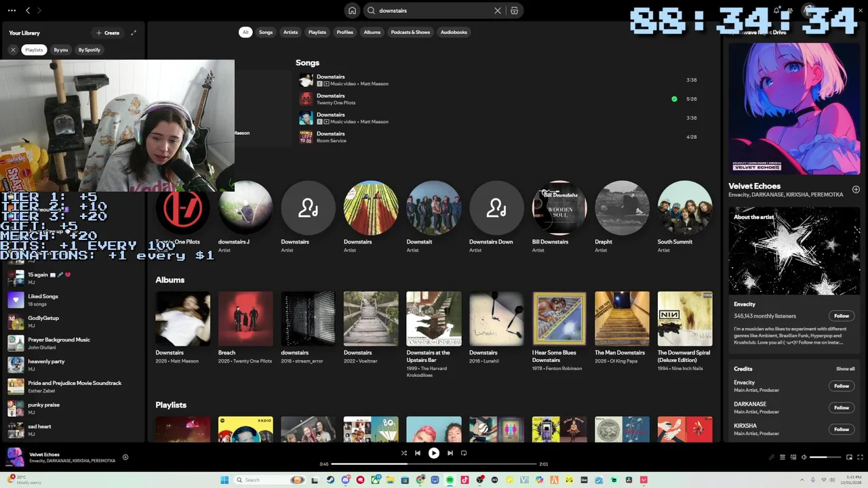Screen dimensions: 868x488
Task: Open The Man Downstairs album
Action: coord(622,328)
